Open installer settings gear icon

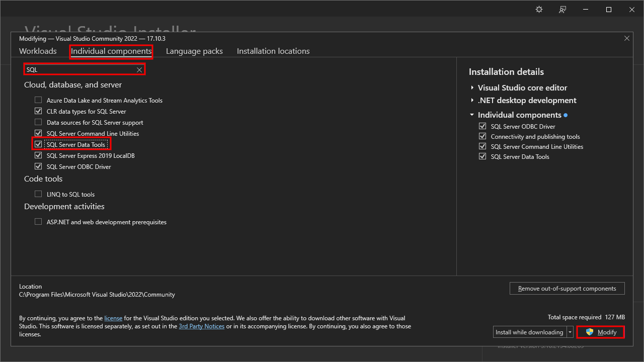click(539, 10)
